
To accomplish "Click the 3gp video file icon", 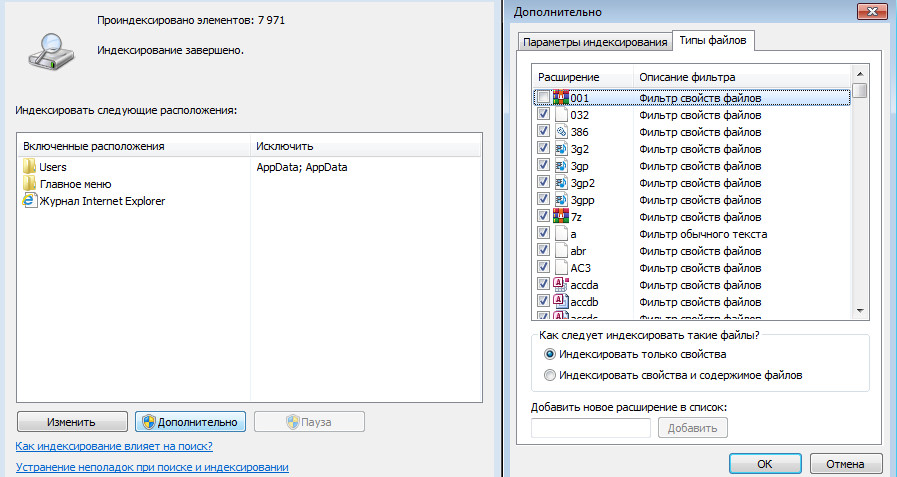I will point(561,165).
